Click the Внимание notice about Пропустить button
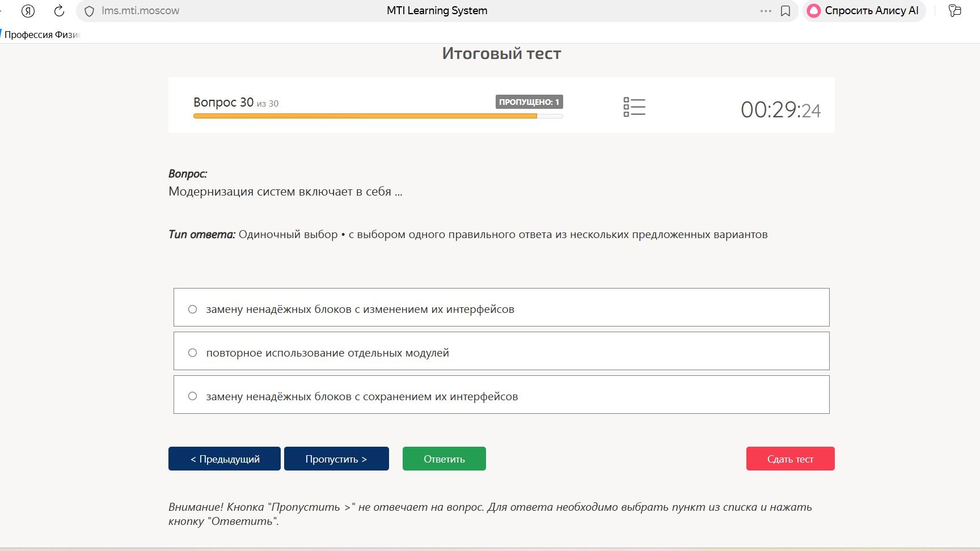980x551 pixels. tap(490, 514)
